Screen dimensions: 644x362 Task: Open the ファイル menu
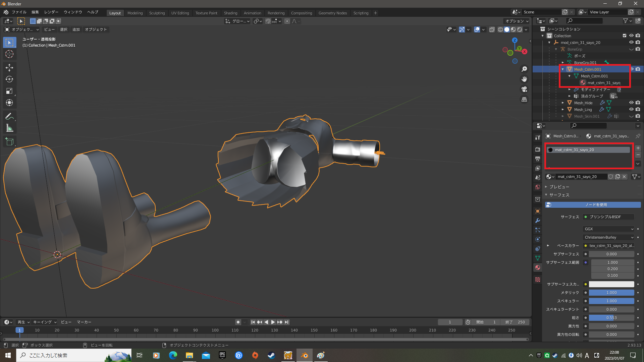(x=19, y=12)
